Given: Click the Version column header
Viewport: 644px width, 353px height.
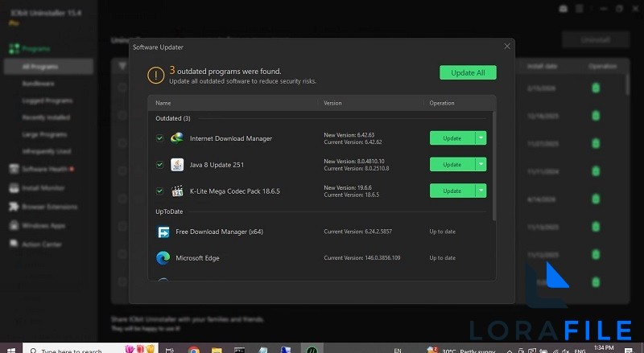Looking at the screenshot, I should pyautogui.click(x=332, y=103).
